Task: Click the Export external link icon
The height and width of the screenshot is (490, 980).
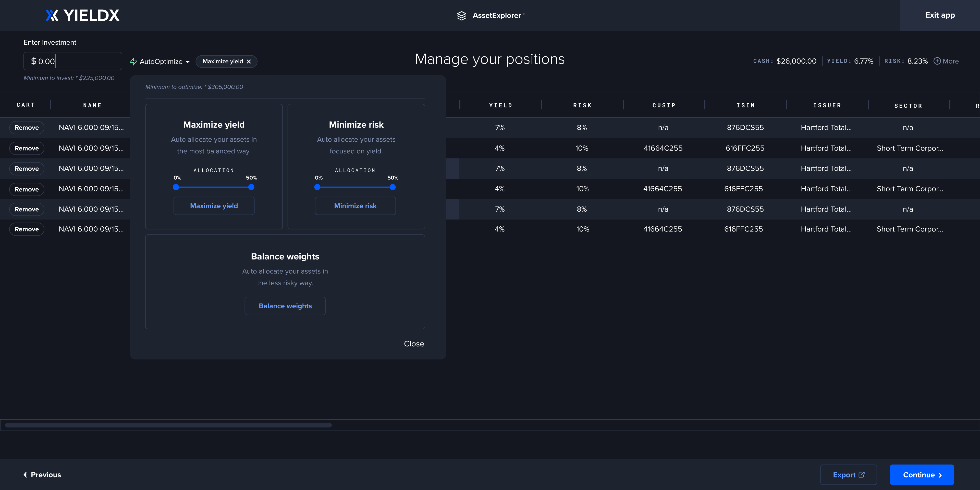Action: pos(862,474)
